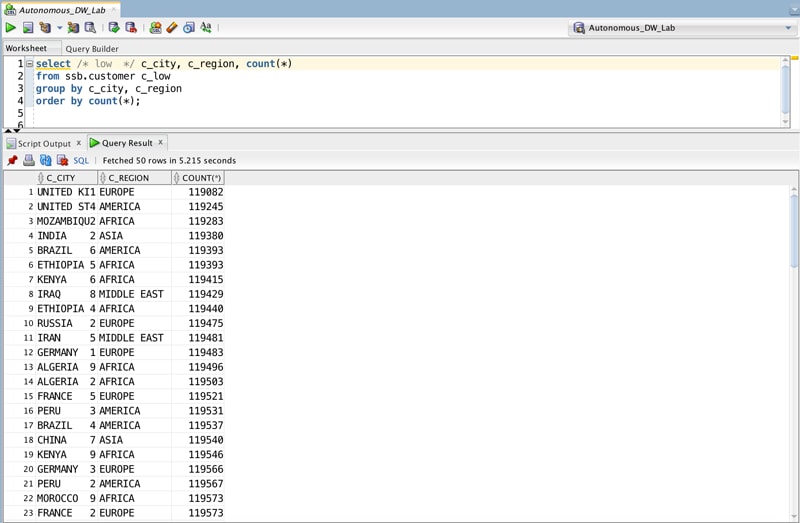Click the Commit toolbar icon

114,28
